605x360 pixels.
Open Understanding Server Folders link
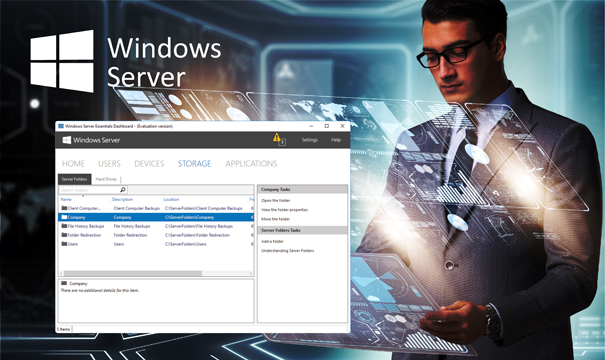click(x=287, y=250)
